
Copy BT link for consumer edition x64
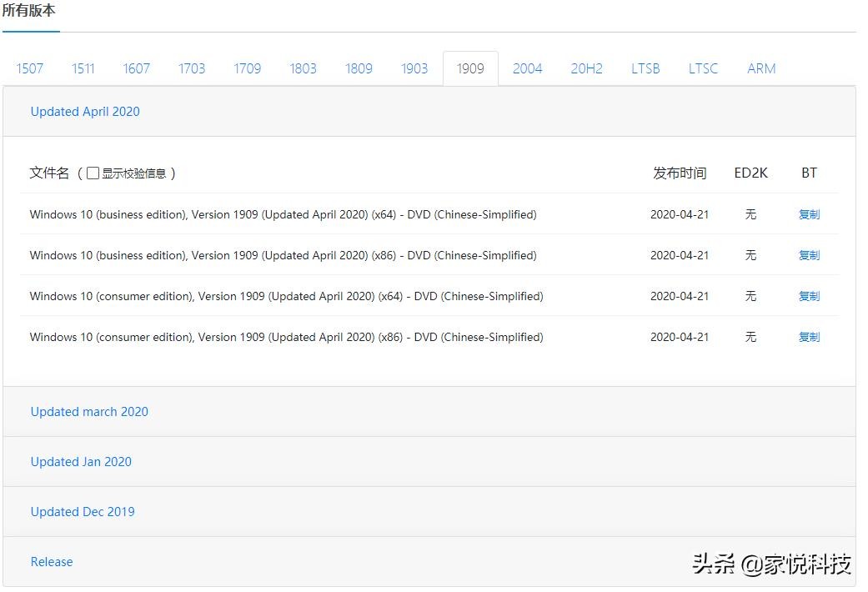(x=809, y=296)
